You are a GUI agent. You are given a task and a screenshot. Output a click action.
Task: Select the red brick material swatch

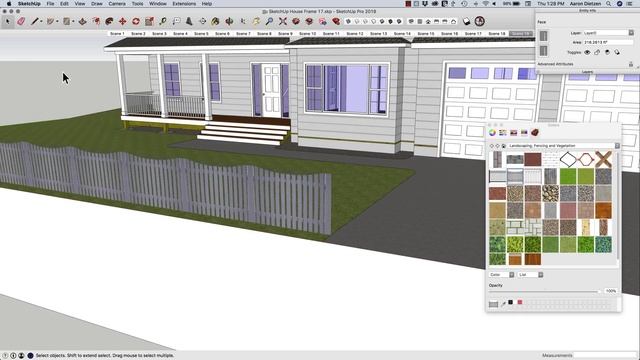pos(533,160)
